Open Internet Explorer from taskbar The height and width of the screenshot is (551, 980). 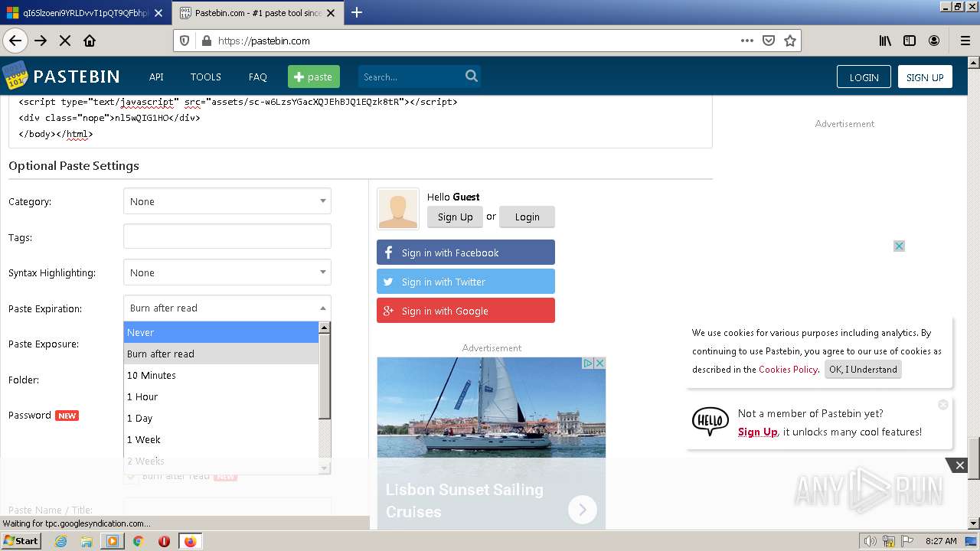(x=61, y=541)
